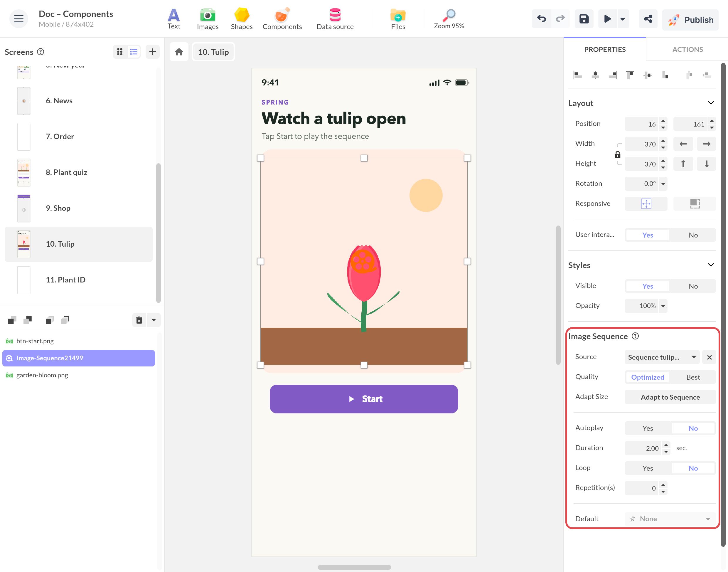Viewport: 728px width, 572px height.
Task: Clear the Source sequence with X
Action: coord(709,357)
